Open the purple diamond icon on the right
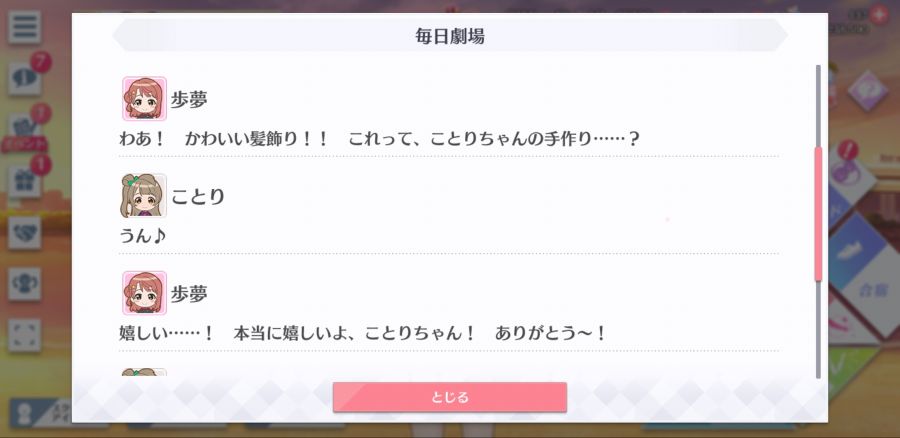The height and width of the screenshot is (438, 900). pyautogui.click(x=867, y=91)
